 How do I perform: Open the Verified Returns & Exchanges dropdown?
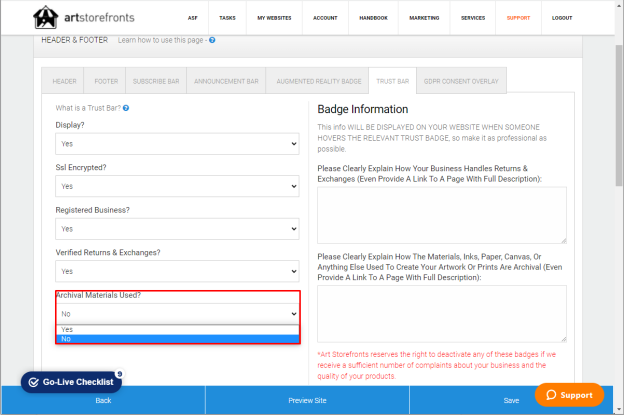tap(177, 271)
